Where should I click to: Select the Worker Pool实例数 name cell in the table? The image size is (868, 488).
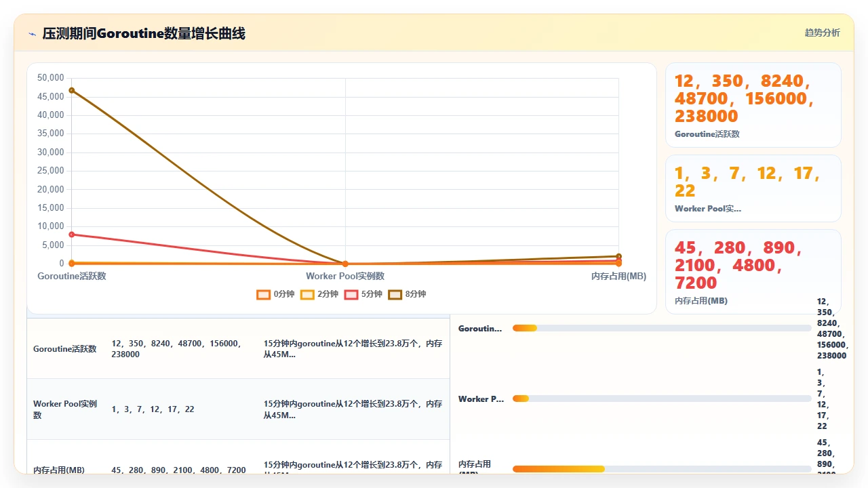point(66,409)
